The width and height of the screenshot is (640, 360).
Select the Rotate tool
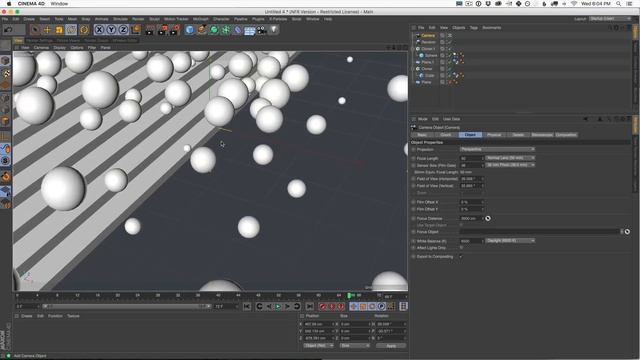click(71, 30)
